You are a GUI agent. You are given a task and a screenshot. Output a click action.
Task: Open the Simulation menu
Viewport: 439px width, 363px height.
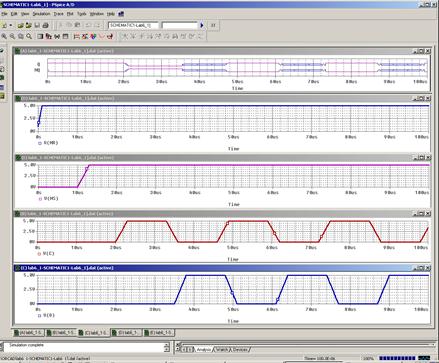tap(41, 14)
